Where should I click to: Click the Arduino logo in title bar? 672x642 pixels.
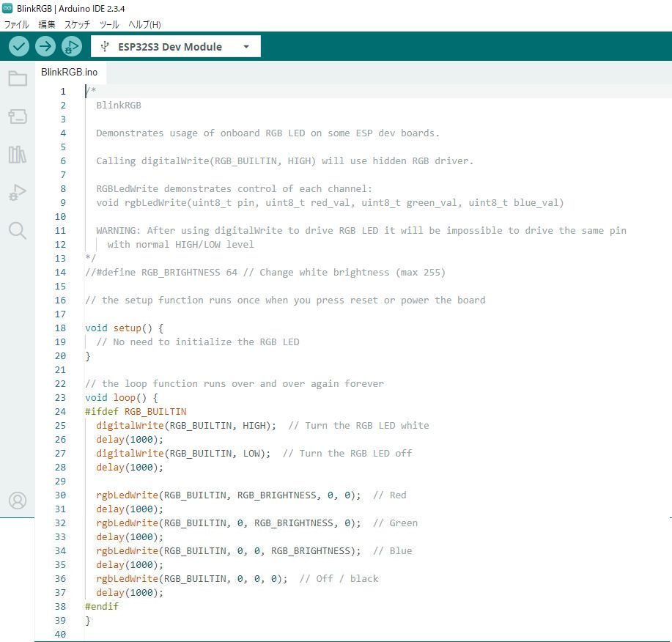coord(7,8)
